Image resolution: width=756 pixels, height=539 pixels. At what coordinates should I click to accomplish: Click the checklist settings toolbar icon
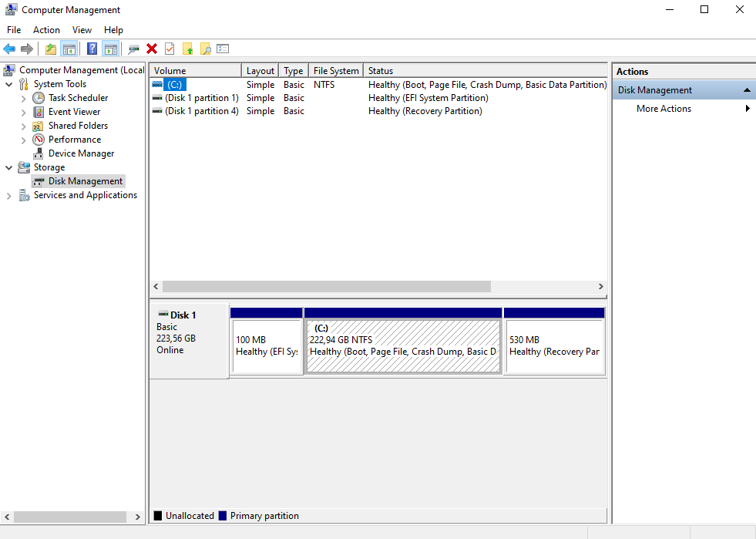coord(223,49)
